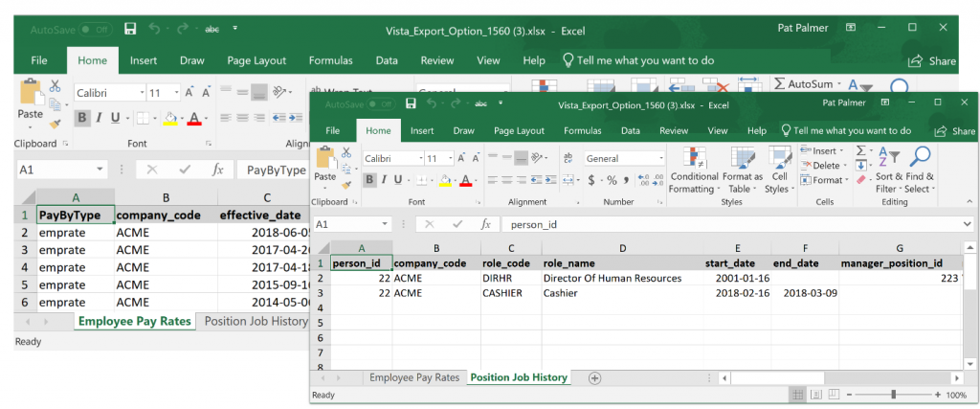The image size is (980, 409).
Task: Expand the formula bar in front window
Action: tap(967, 224)
